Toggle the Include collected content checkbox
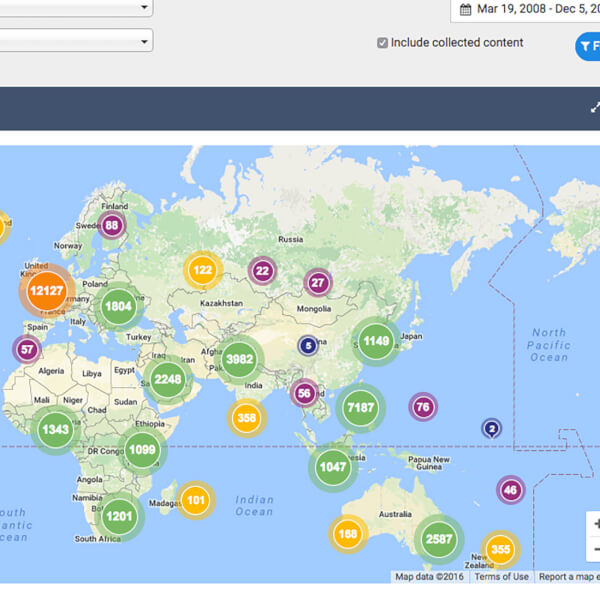Image resolution: width=600 pixels, height=600 pixels. click(382, 43)
